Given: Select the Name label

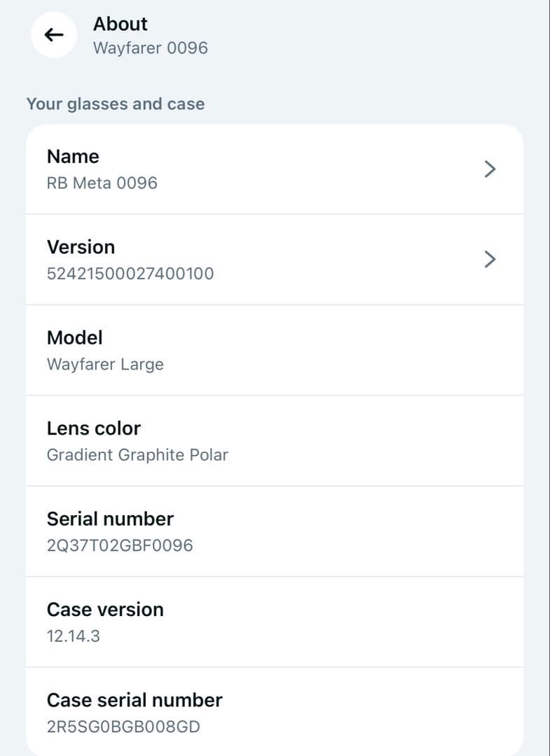Looking at the screenshot, I should (73, 157).
